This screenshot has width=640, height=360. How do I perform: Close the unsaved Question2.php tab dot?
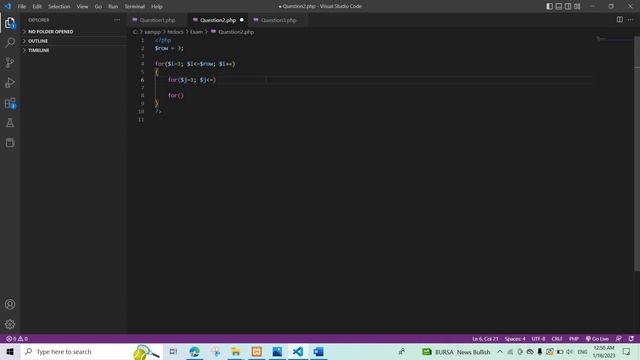(x=242, y=20)
